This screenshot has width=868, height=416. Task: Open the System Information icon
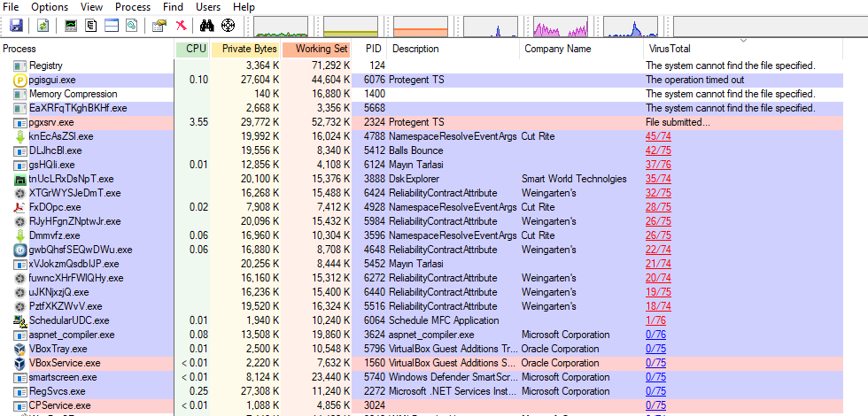click(x=71, y=25)
